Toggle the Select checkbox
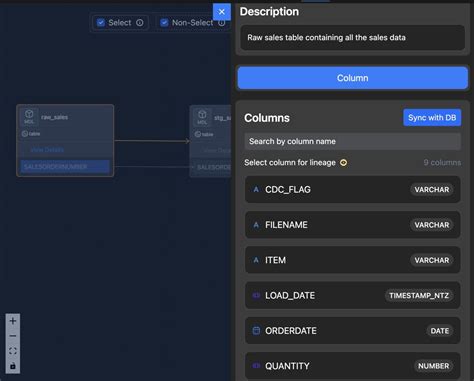This screenshot has width=474, height=381. (x=101, y=23)
